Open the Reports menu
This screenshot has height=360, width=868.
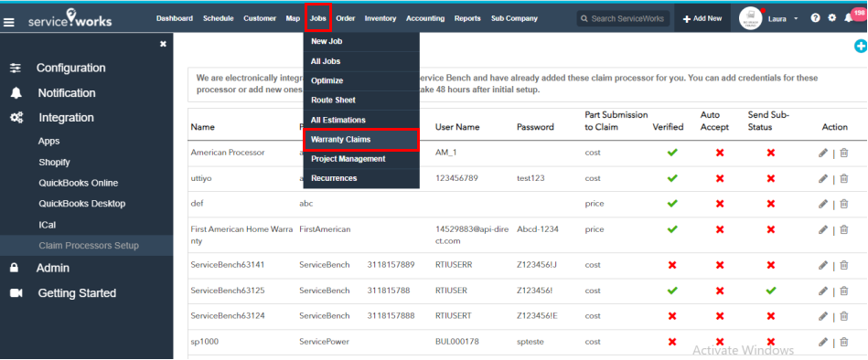coord(467,18)
